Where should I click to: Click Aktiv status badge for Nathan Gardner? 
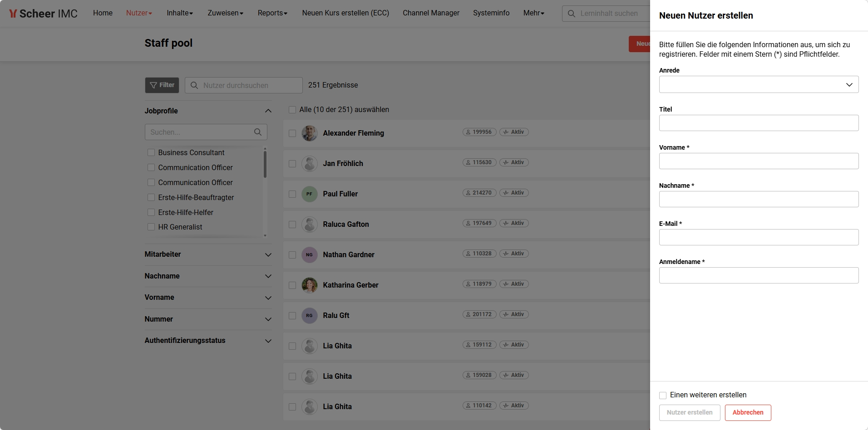pos(514,254)
